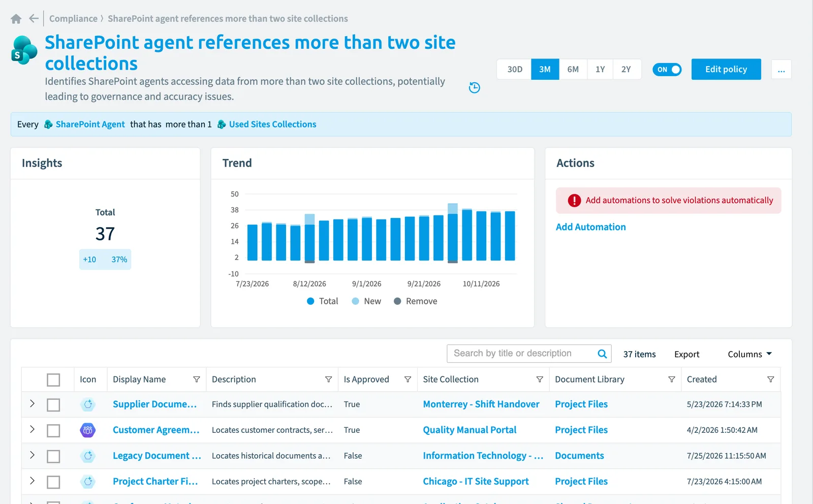Filter the Is Approved column
The height and width of the screenshot is (504, 813).
coord(408,380)
